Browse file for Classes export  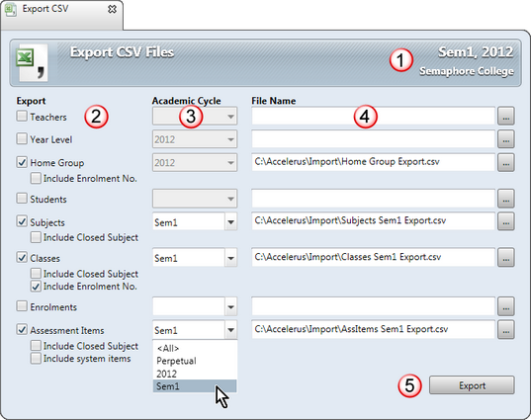(x=506, y=257)
